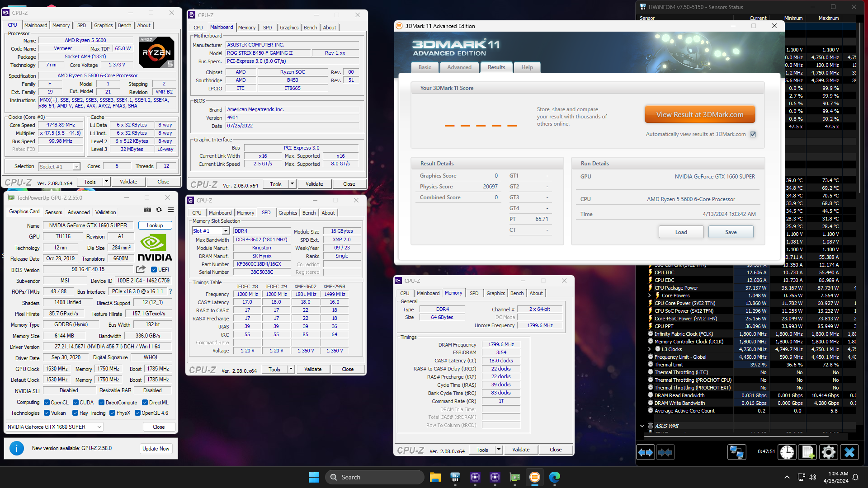
Task: Toggle the DirectCompute checkbox
Action: [x=101, y=403]
